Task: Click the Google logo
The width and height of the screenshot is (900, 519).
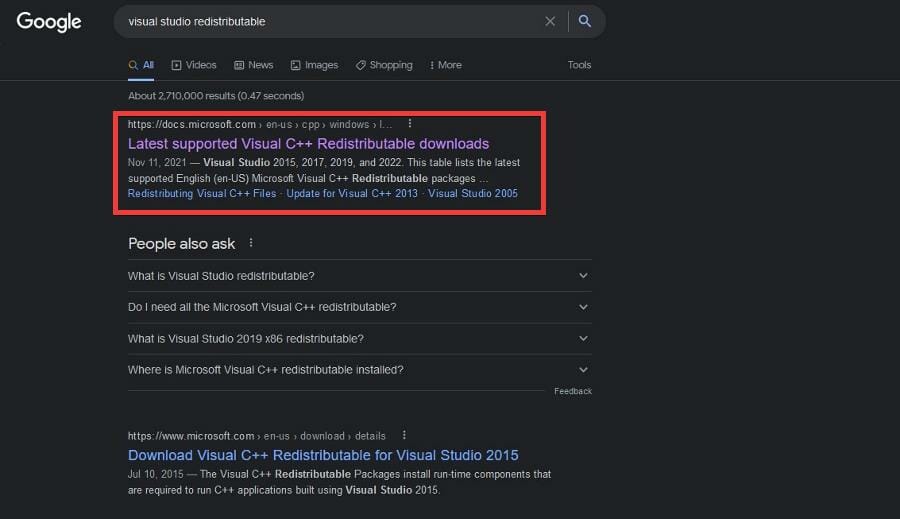Action: [x=49, y=21]
